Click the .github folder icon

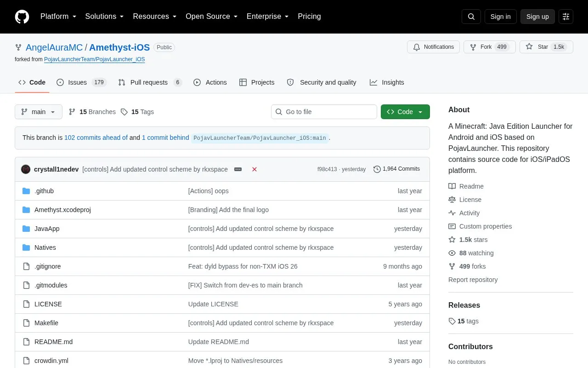tap(26, 191)
